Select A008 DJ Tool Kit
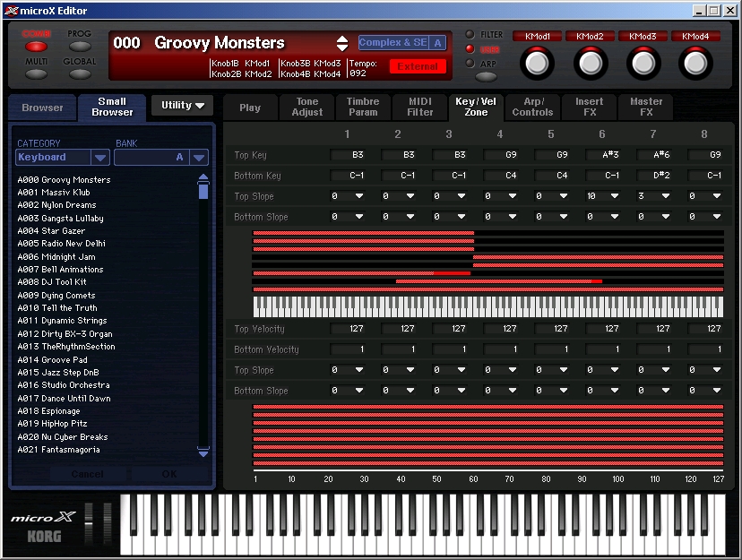This screenshot has width=742, height=560. 52,282
